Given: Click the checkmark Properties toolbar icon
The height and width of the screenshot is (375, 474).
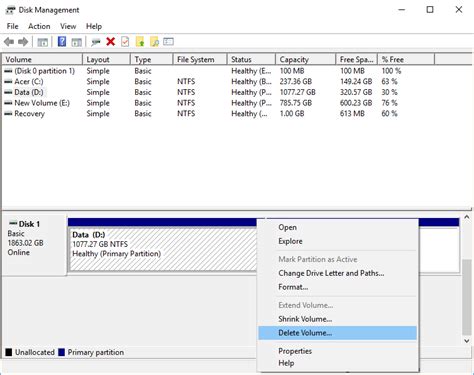Looking at the screenshot, I should (x=125, y=42).
